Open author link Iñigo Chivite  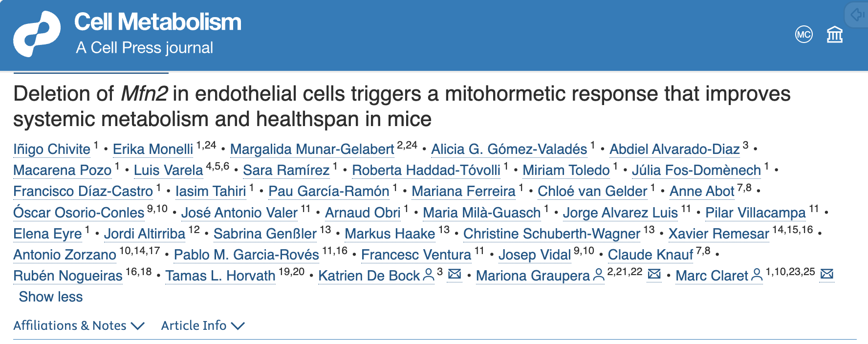coord(52,149)
